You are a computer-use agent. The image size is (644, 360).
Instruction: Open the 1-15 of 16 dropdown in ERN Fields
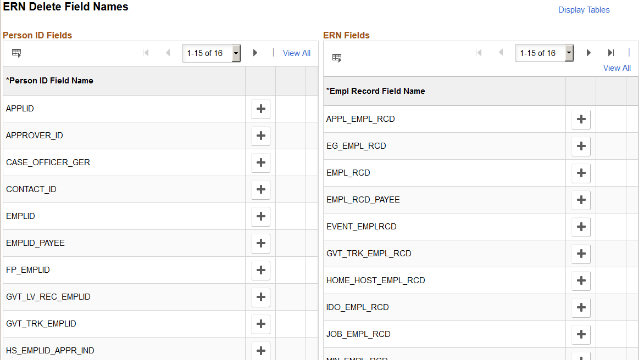point(569,53)
